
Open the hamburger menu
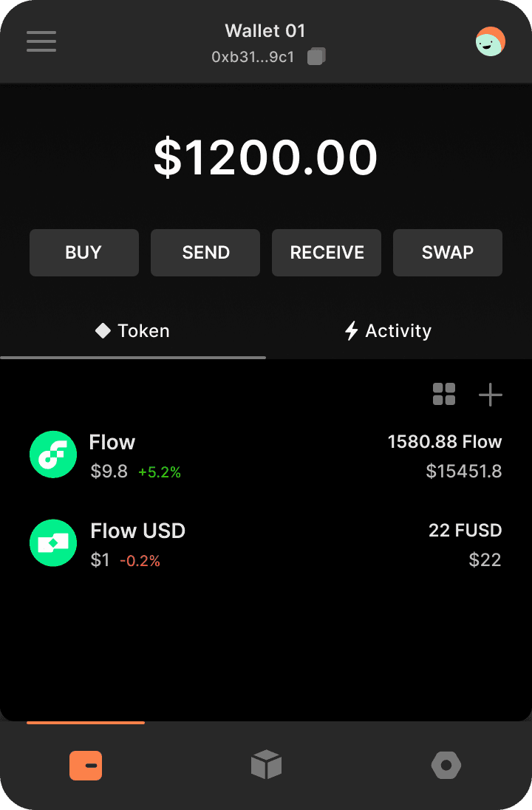coord(41,41)
